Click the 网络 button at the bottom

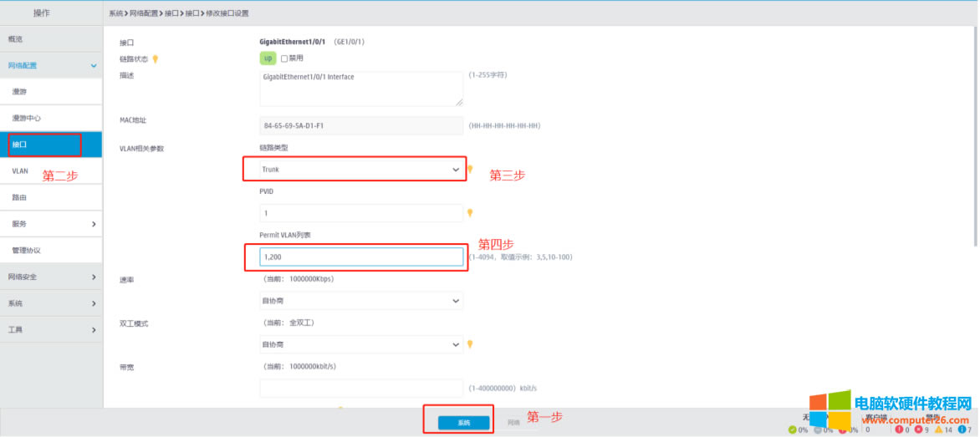point(513,423)
